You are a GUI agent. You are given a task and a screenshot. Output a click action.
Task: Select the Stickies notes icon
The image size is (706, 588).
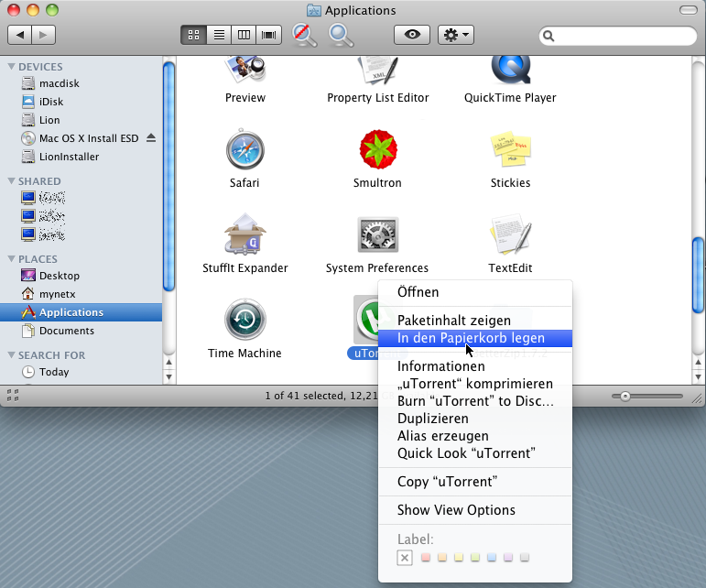click(x=511, y=150)
